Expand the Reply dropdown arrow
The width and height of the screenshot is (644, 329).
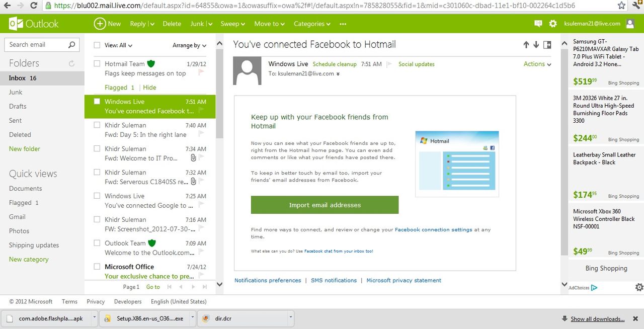pyautogui.click(x=151, y=24)
